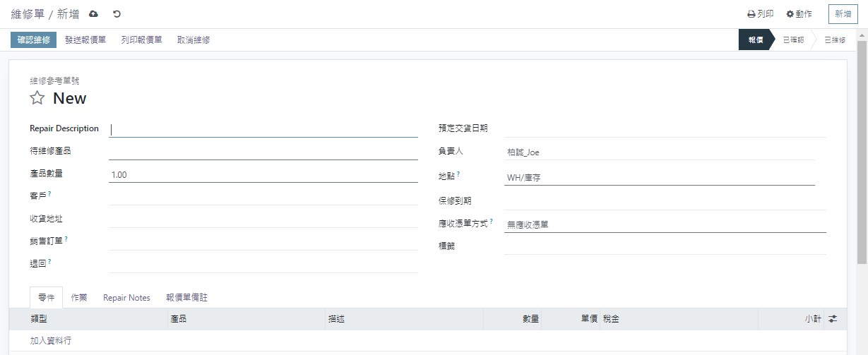Toggle the priority star icon

37,98
